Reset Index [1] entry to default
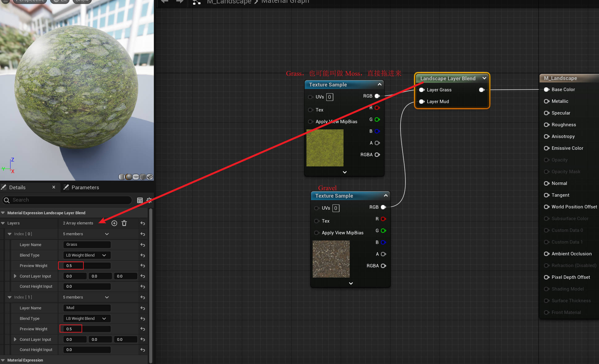Screen dimensions: 599x364 pyautogui.click(x=143, y=297)
